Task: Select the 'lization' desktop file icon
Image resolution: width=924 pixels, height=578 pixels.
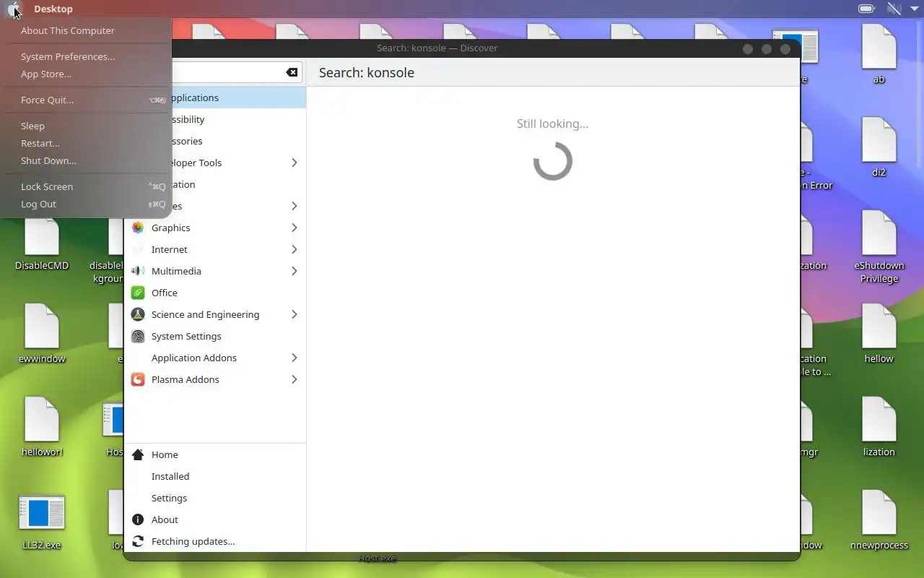Action: 879,420
